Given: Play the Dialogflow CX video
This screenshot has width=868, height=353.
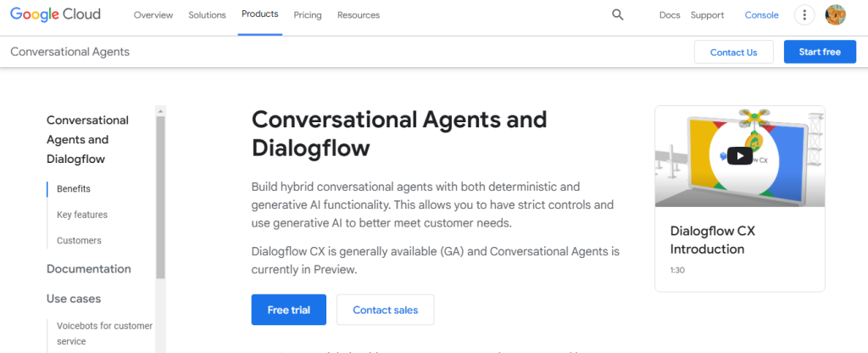Looking at the screenshot, I should coord(739,156).
